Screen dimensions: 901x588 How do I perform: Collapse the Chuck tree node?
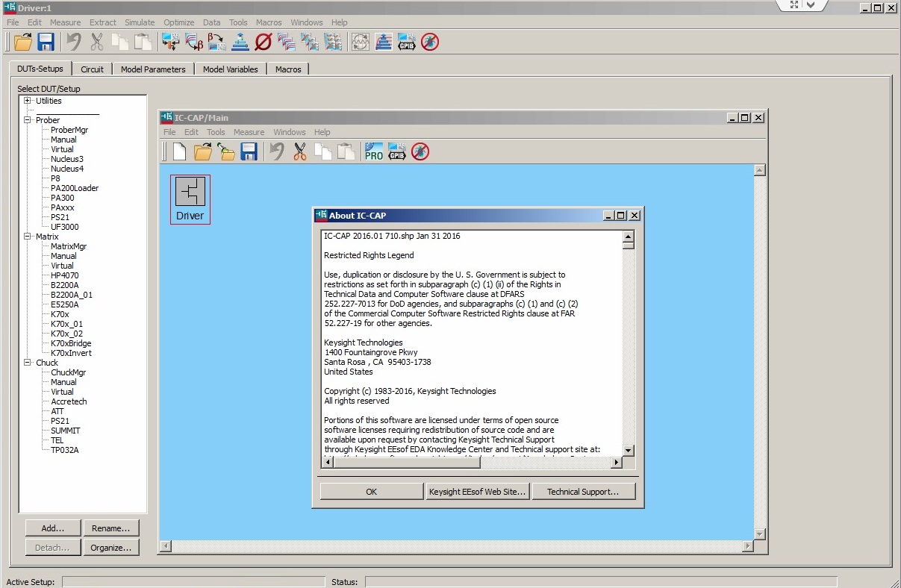(28, 363)
